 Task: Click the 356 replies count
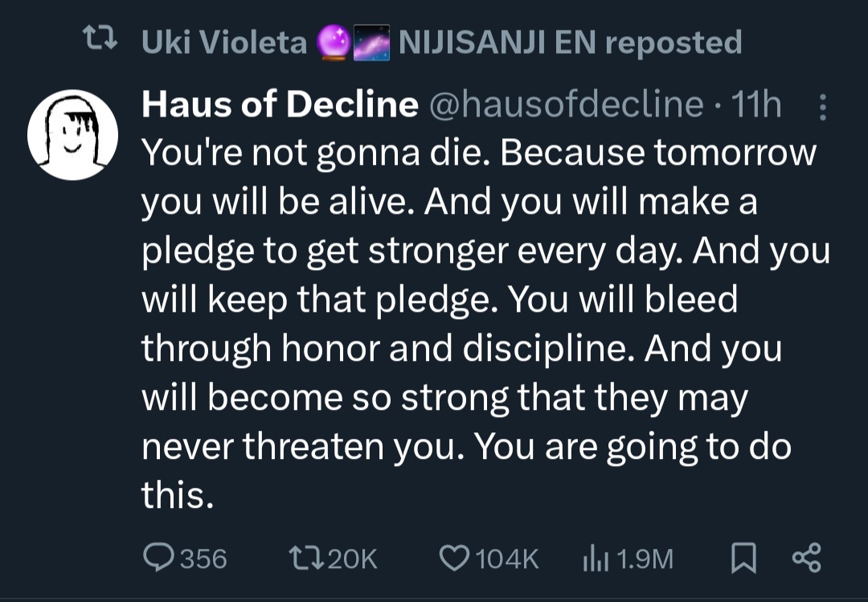click(x=203, y=559)
